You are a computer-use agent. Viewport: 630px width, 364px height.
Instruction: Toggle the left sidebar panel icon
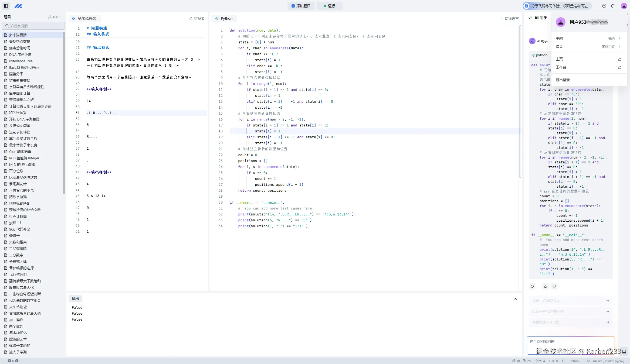[6, 6]
